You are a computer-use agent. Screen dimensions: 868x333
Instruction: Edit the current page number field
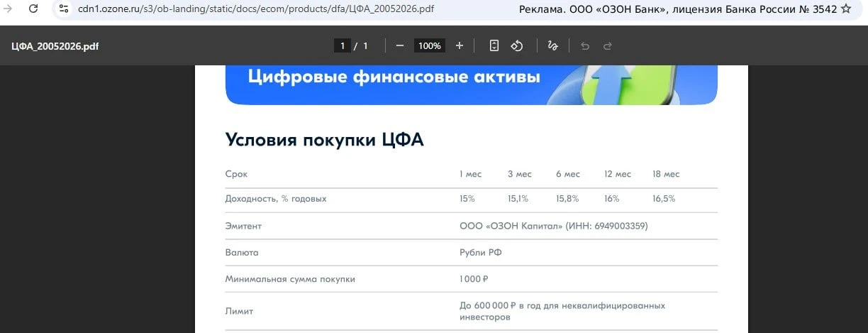[343, 45]
